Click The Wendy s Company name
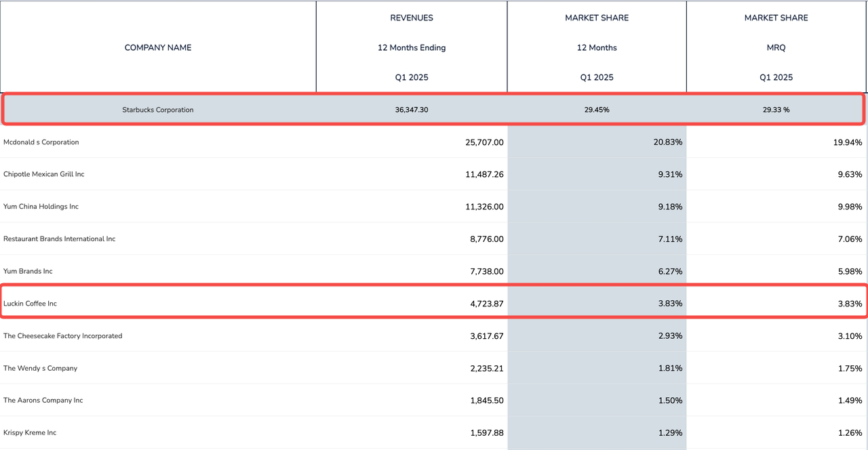This screenshot has height=450, width=868. click(x=41, y=369)
